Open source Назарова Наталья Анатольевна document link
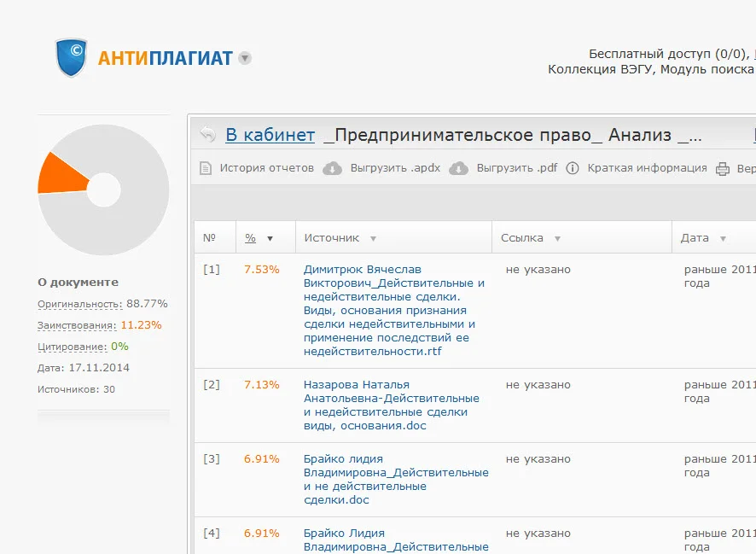The width and height of the screenshot is (756, 554). [391, 405]
